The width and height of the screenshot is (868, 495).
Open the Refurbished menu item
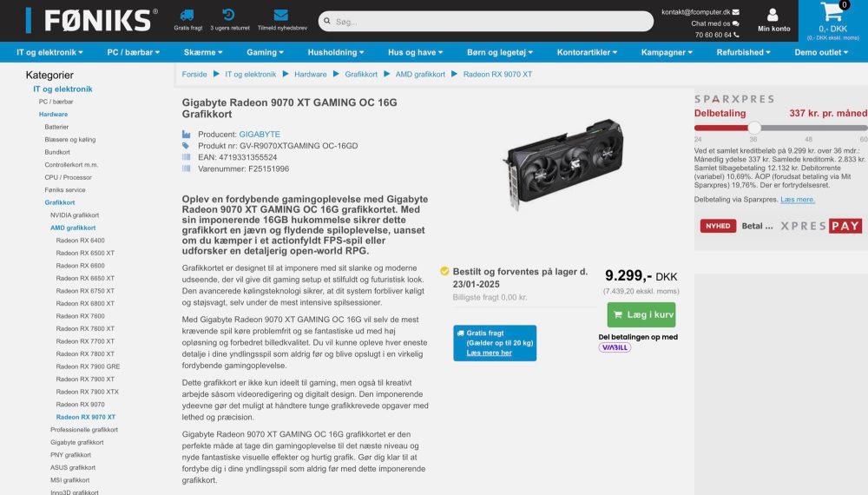click(743, 52)
